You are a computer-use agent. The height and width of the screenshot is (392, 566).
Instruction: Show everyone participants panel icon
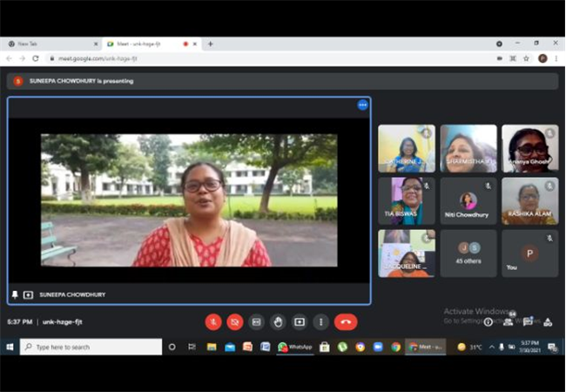[509, 321]
